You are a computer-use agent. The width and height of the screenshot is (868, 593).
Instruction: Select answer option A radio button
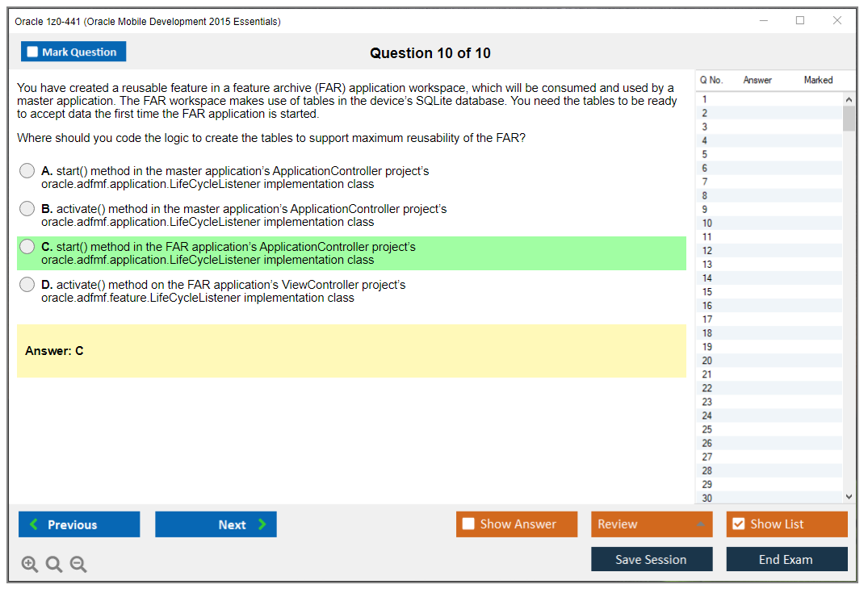click(27, 171)
